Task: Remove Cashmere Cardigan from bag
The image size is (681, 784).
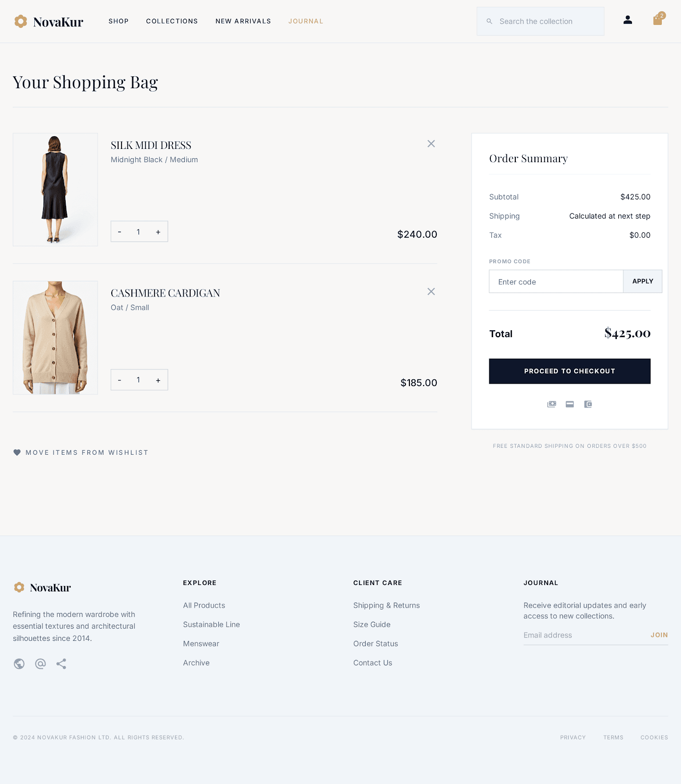Action: [x=431, y=292]
